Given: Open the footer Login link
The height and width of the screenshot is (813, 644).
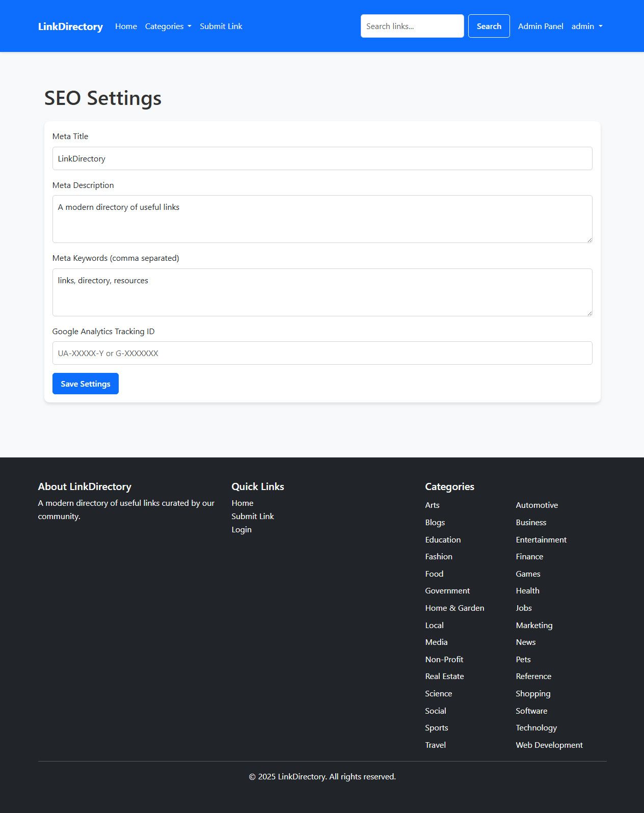Looking at the screenshot, I should coord(242,530).
